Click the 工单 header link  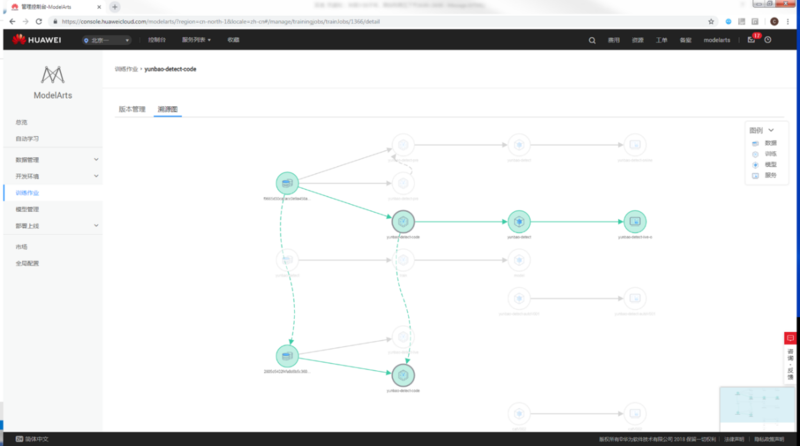(662, 40)
